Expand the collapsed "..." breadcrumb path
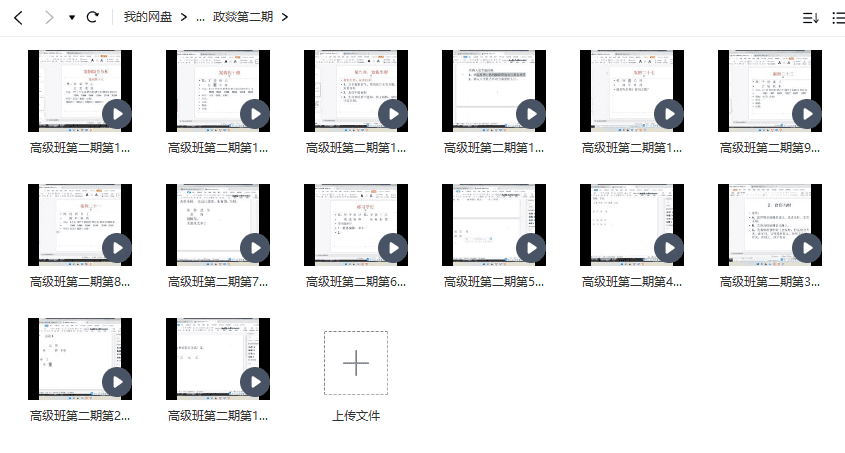 (x=200, y=17)
